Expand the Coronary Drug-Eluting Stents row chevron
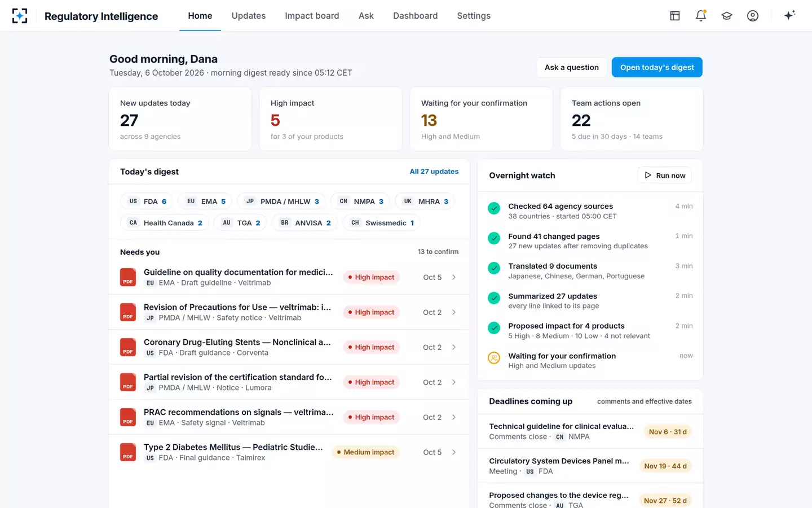812x508 pixels. (x=454, y=347)
